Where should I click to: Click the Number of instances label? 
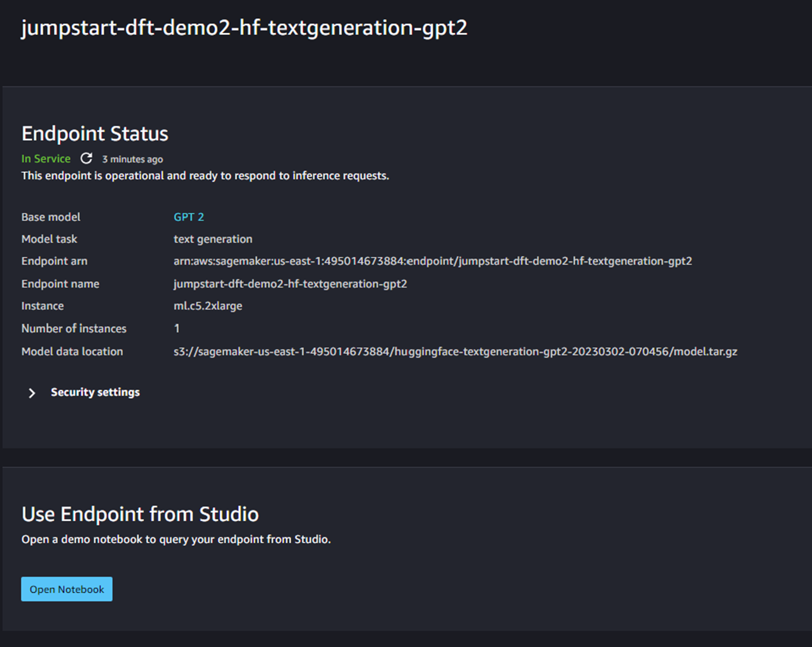(74, 328)
